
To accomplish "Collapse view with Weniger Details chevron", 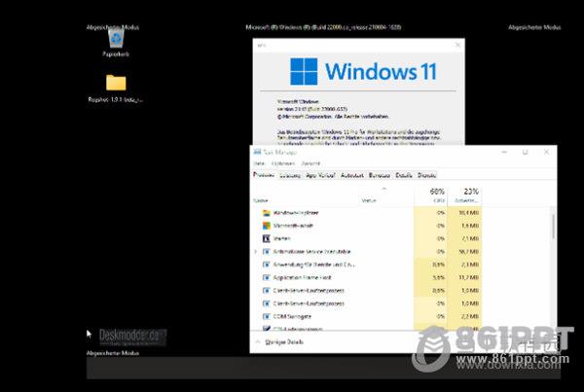I will click(258, 341).
